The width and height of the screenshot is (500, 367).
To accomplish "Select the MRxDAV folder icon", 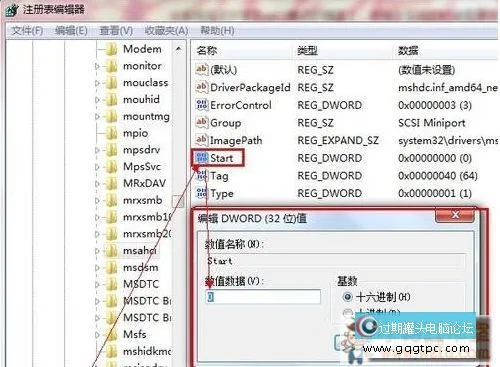I will (x=112, y=183).
